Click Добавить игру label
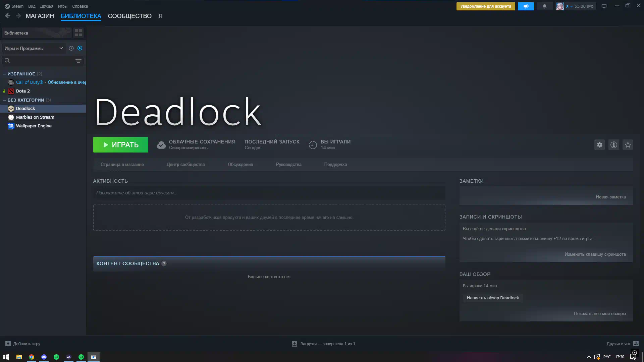The image size is (644, 362). [27, 344]
